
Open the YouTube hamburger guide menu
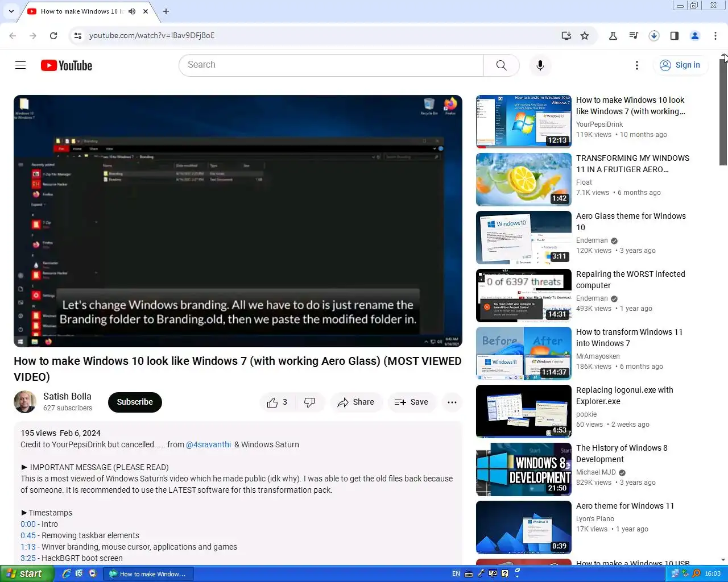20,65
